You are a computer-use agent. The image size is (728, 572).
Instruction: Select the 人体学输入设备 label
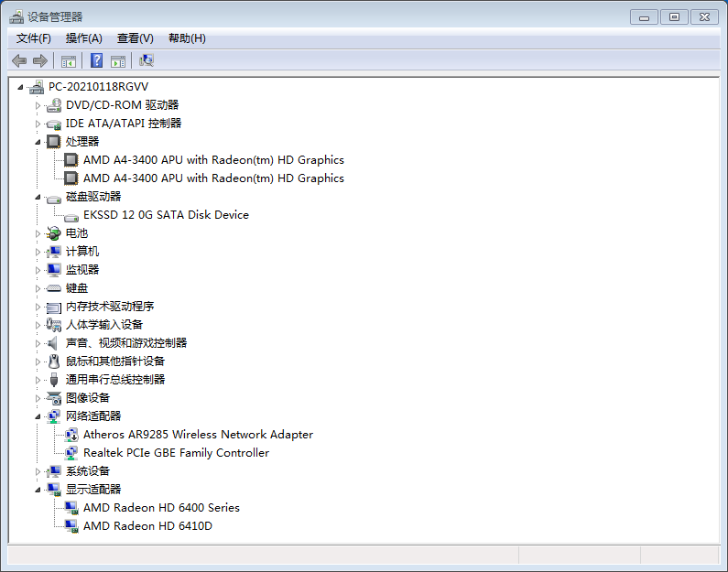[x=104, y=325]
